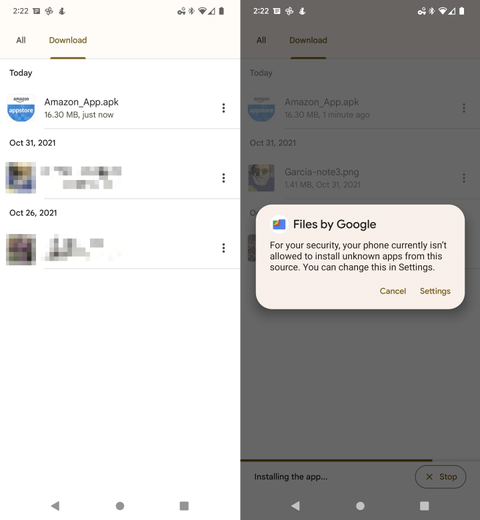480x520 pixels.
Task: Select the Download tab in left screen
Action: [x=68, y=40]
